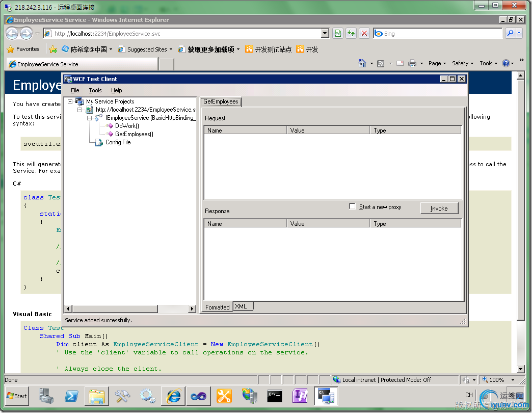
Task: Open the WCF Test Client Tools menu
Action: pos(95,91)
